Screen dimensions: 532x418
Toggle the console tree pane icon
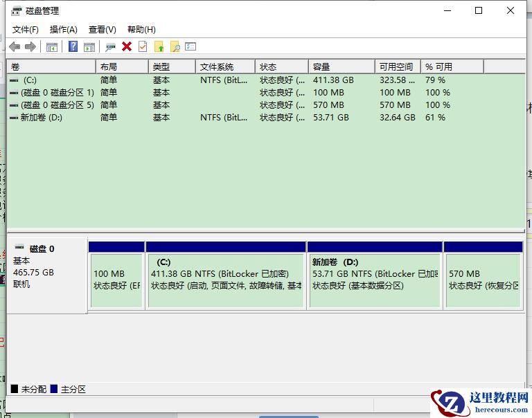coord(52,47)
